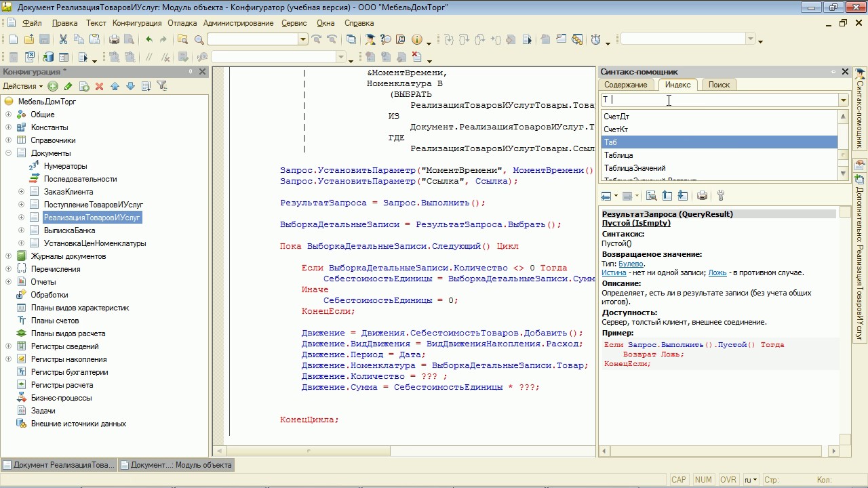This screenshot has height=488, width=868.
Task: Click the filter icon in Configuration panel
Action: click(x=161, y=86)
